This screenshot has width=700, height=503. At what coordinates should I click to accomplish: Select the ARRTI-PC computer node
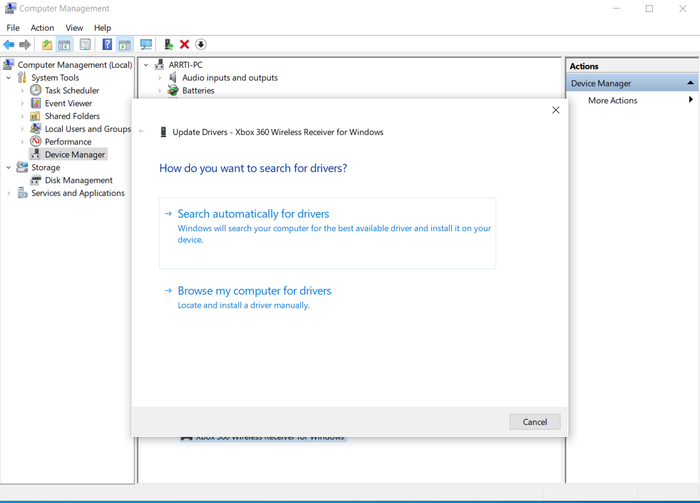(x=185, y=65)
